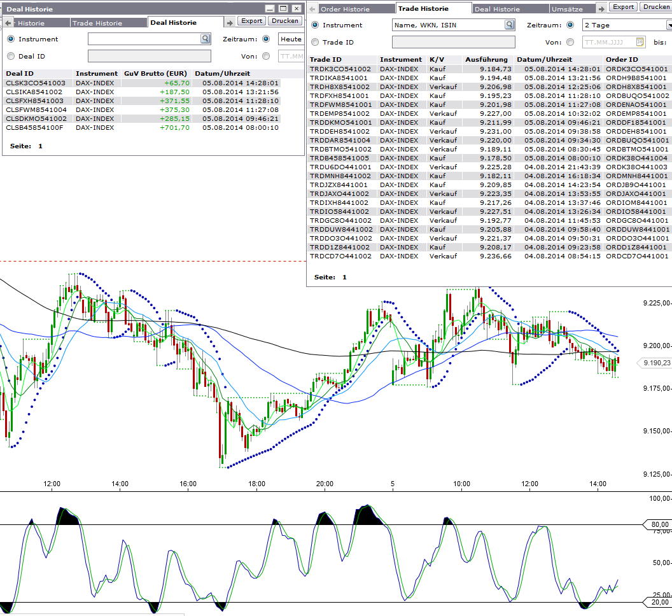
Task: Sort by Deal ID column header
Action: 20,73
